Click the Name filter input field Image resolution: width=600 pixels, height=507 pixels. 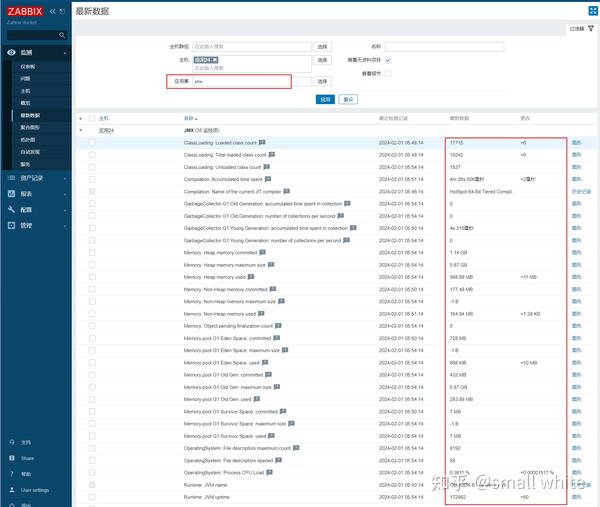pos(445,47)
